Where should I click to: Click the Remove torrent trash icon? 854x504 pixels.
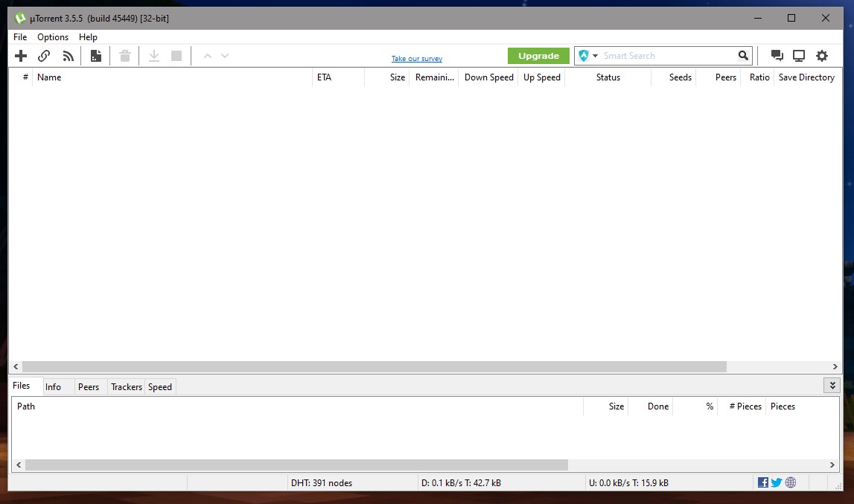pos(125,56)
